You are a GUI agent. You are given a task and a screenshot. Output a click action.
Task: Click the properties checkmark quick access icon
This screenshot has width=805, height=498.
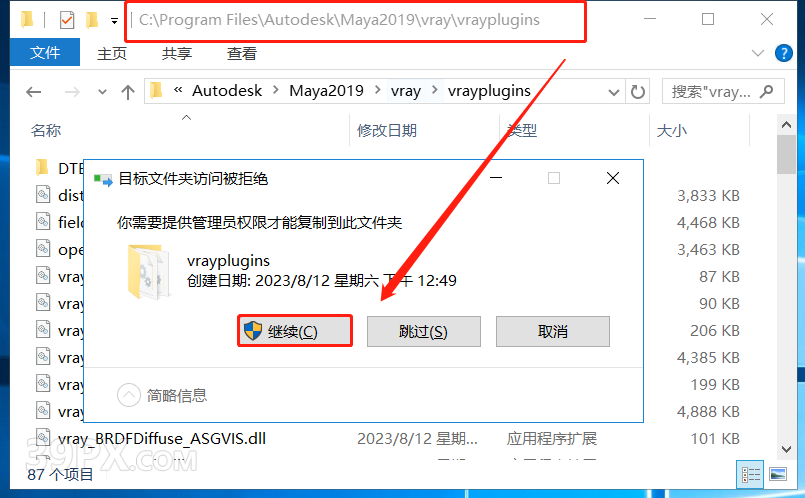tap(67, 21)
